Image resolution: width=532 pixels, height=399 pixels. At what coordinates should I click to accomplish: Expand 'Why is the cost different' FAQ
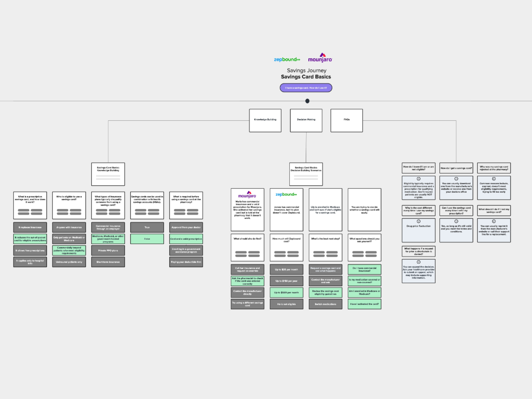[x=419, y=210]
